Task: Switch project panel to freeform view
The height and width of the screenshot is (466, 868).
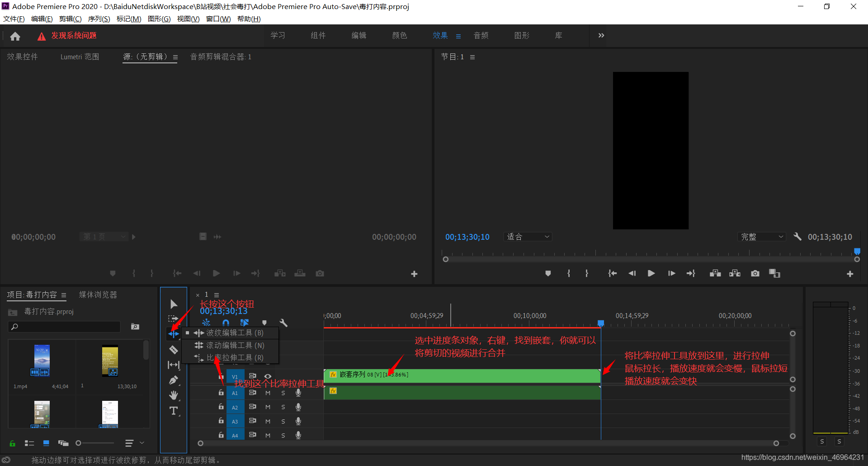Action: 63,443
